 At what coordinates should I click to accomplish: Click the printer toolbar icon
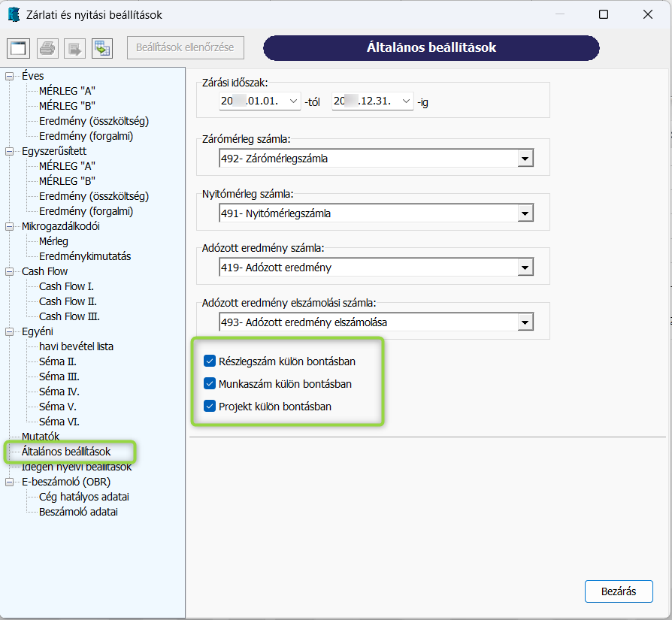[x=47, y=47]
